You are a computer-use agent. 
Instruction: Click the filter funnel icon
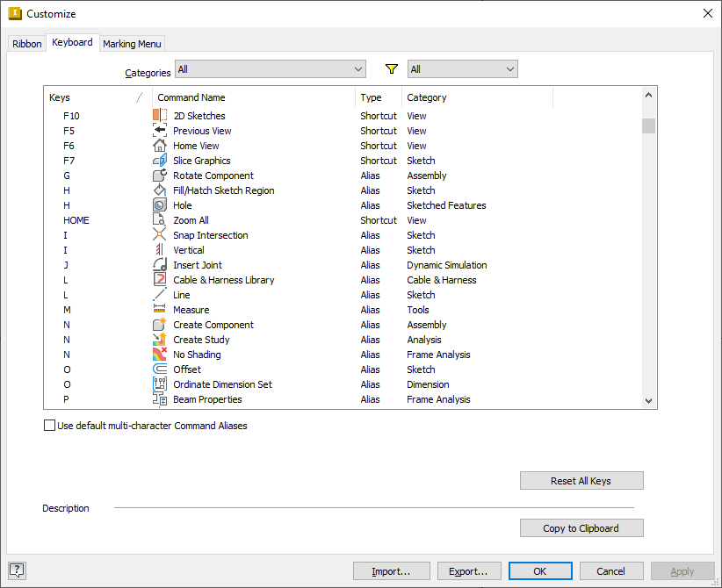pos(390,68)
